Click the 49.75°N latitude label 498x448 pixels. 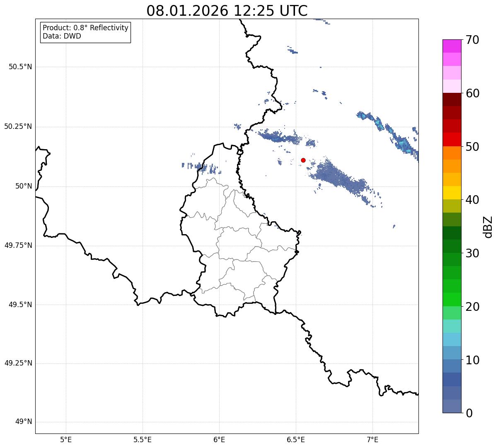tap(18, 245)
